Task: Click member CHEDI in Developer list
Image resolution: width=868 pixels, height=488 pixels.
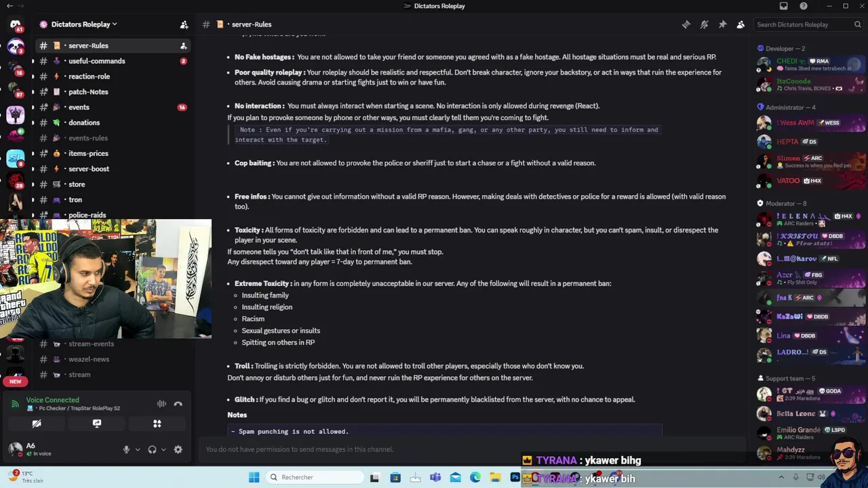Action: (811, 64)
